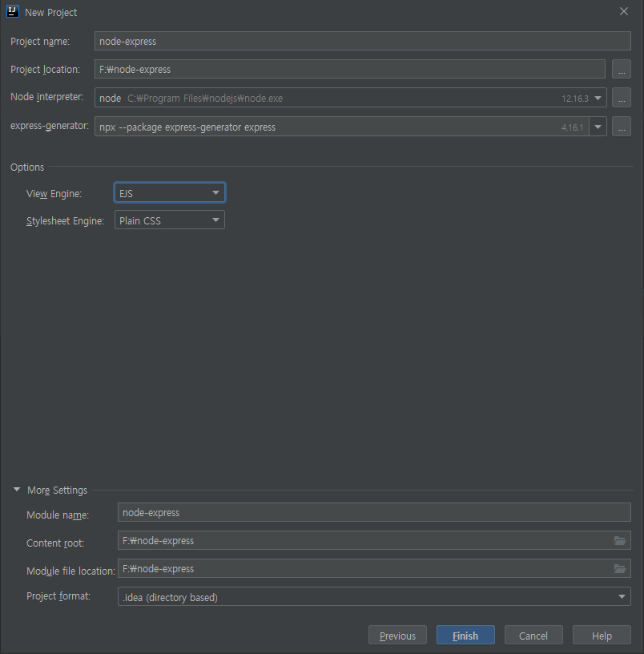This screenshot has height=654, width=644.
Task: Open the Project format dropdown
Action: pos(374,597)
